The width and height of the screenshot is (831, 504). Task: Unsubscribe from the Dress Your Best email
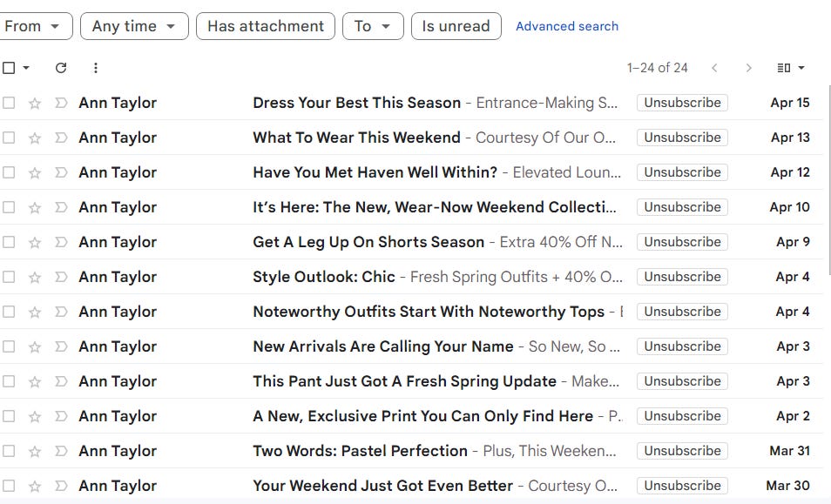tap(682, 103)
